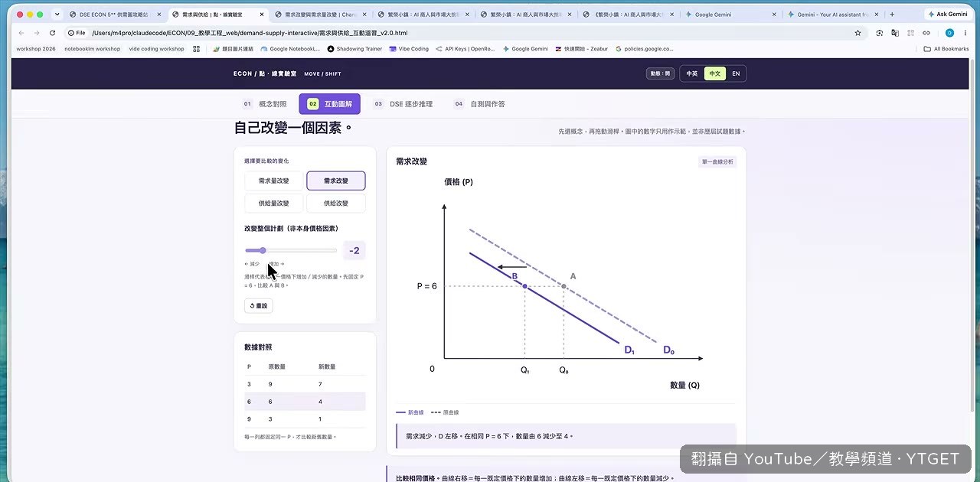The width and height of the screenshot is (980, 482).
Task: Select the EN language option
Action: pos(736,73)
